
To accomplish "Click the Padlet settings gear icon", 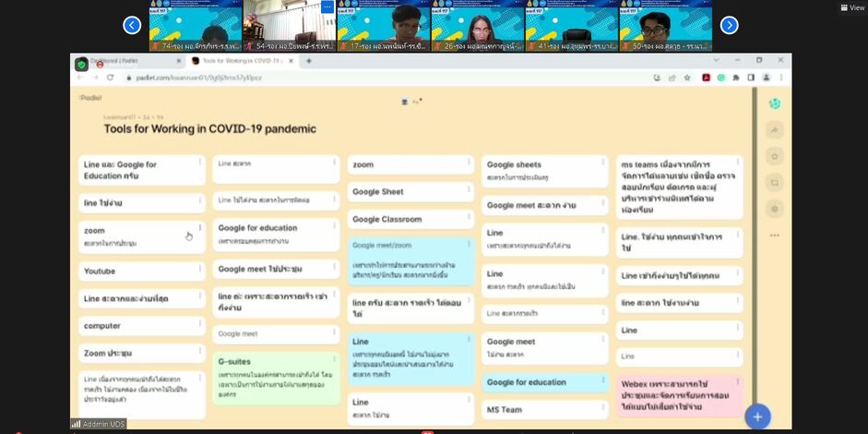I will point(775,209).
